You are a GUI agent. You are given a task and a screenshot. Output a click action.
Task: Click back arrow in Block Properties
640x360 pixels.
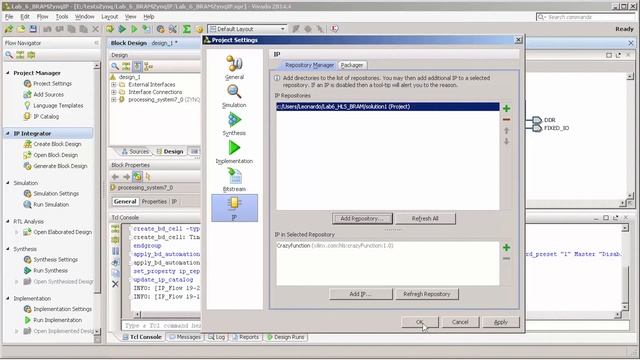pos(115,177)
